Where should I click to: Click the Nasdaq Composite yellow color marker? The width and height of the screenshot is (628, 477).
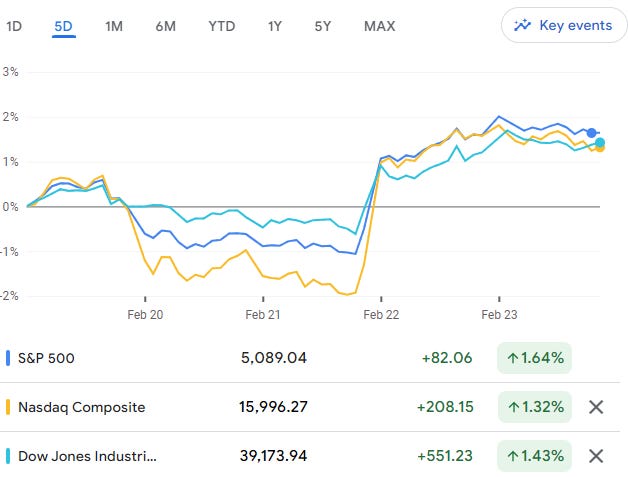click(x=8, y=407)
